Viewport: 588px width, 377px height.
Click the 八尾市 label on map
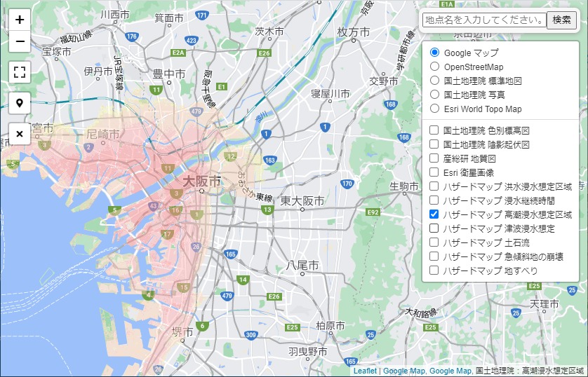[x=302, y=266]
